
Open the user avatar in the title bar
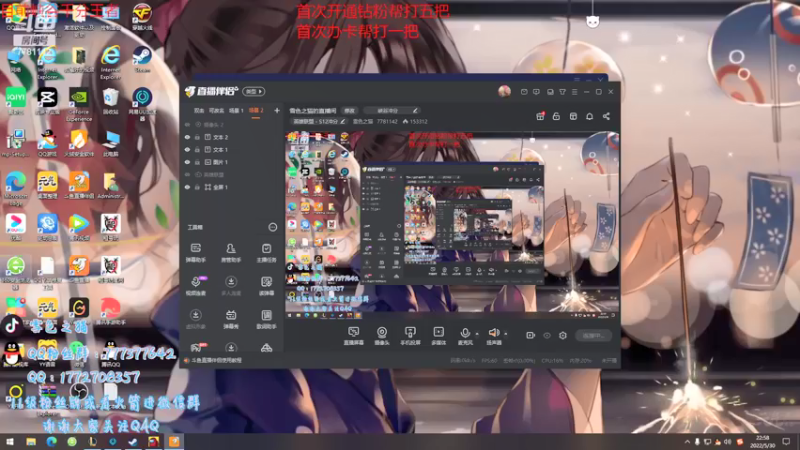point(504,91)
